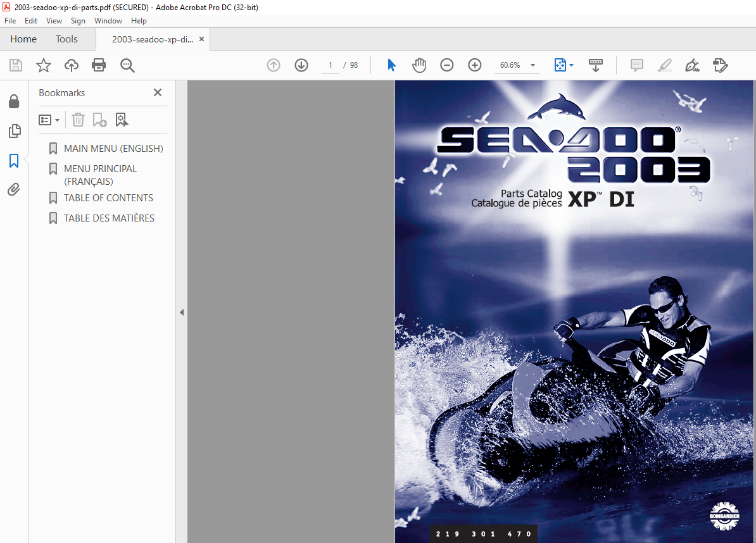
Task: Open the Sign menu
Action: coord(78,21)
